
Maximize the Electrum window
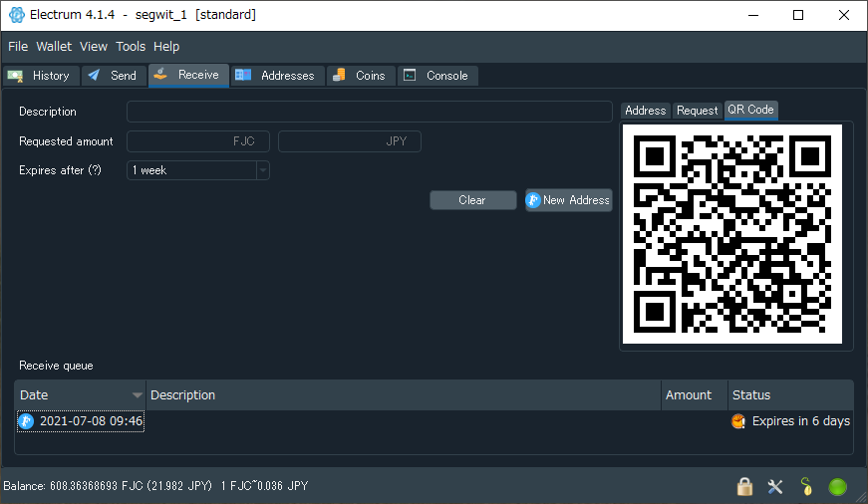[x=798, y=15]
